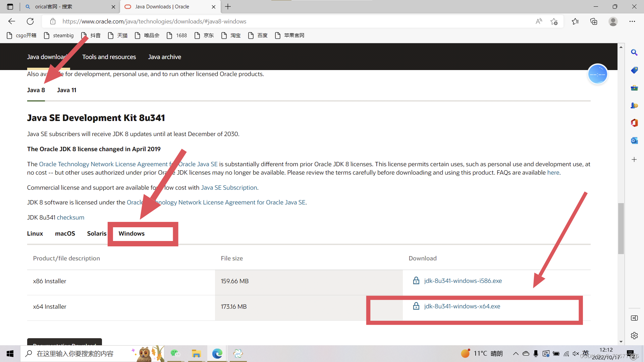Switch to the Linux platform tab
The image size is (644, 362).
point(35,234)
